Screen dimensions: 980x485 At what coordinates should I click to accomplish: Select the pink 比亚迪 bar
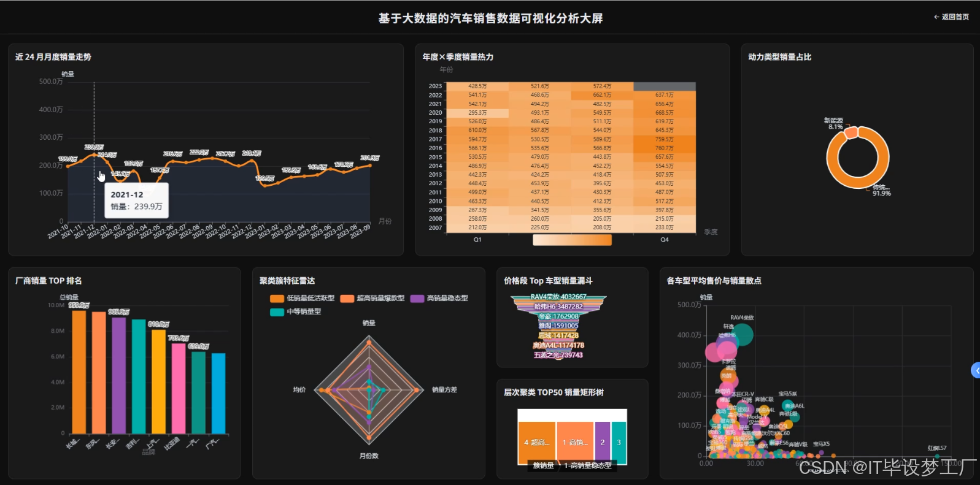[x=179, y=388]
